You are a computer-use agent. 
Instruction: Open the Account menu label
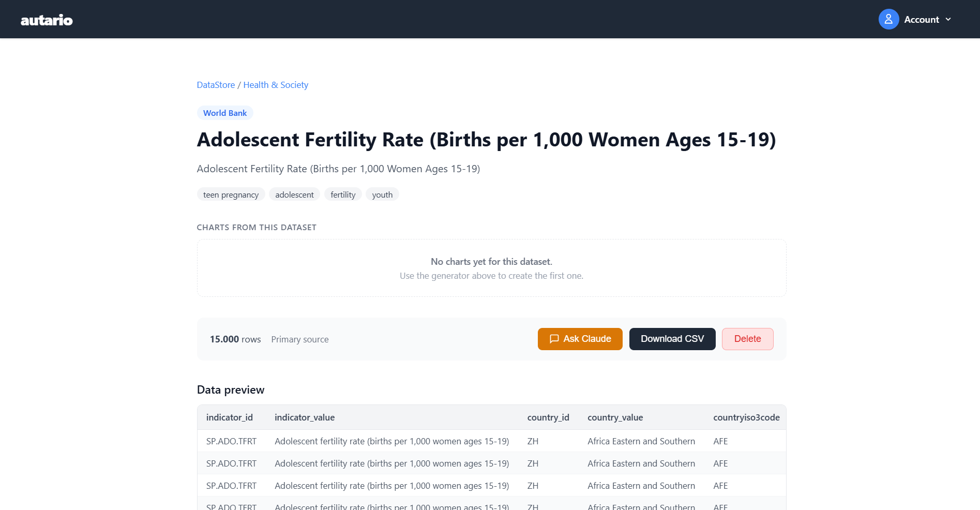pos(922,20)
